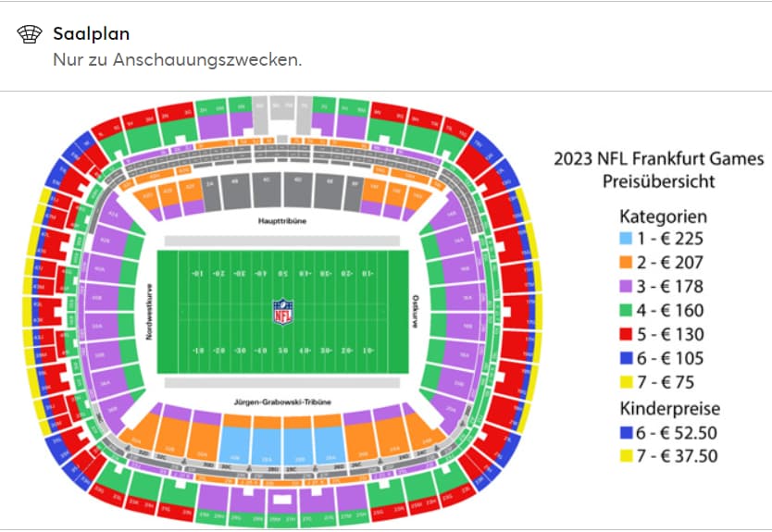Click the Haupttribüne label above the field
Image resolution: width=772 pixels, height=532 pixels.
(x=282, y=221)
